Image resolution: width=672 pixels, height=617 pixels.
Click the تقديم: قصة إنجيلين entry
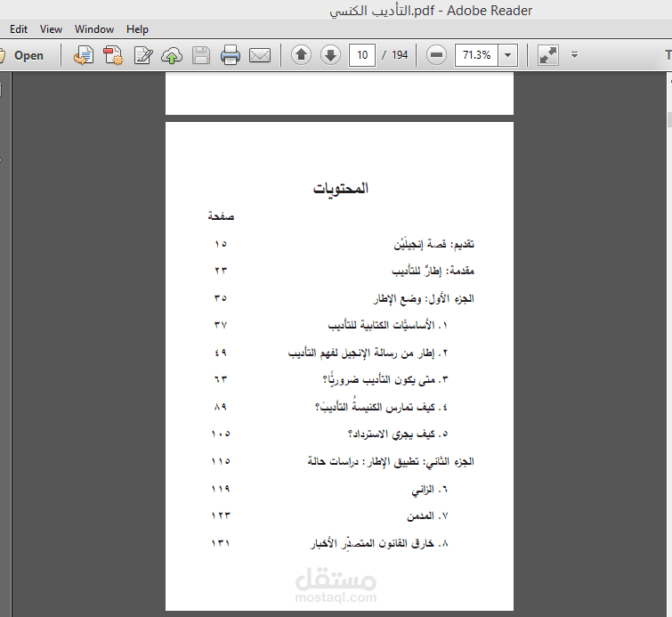point(433,244)
